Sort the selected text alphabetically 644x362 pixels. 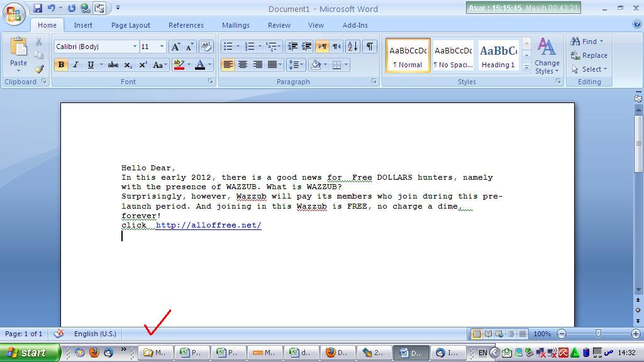352,47
